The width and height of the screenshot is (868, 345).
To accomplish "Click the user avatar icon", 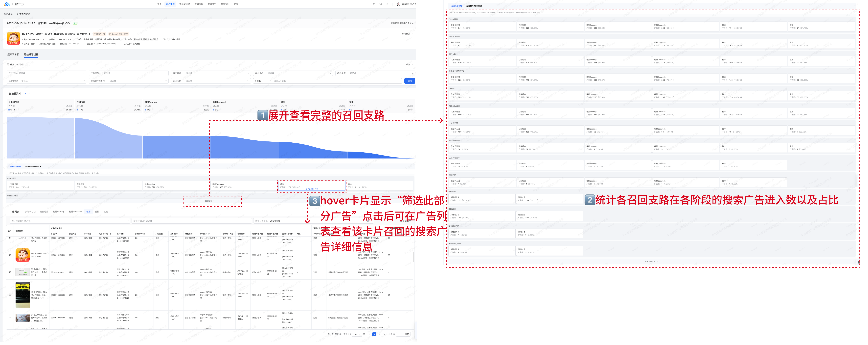I will [398, 4].
